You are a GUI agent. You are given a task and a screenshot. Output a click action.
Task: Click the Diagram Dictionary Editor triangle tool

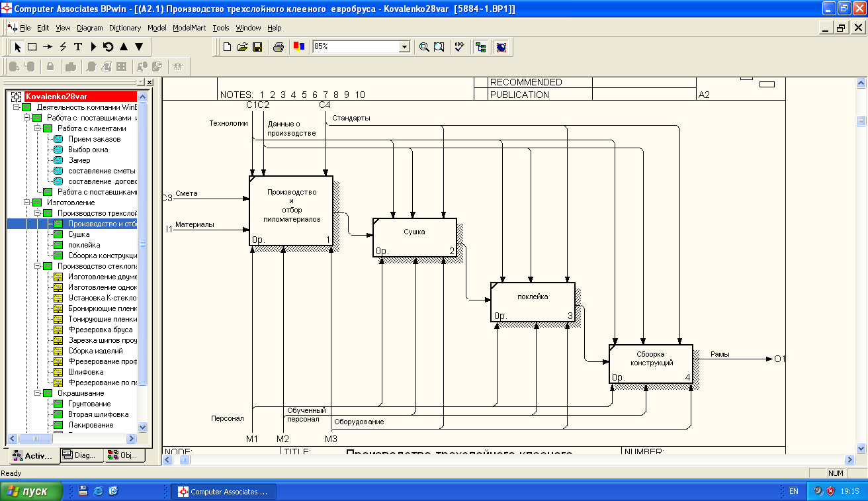(93, 47)
